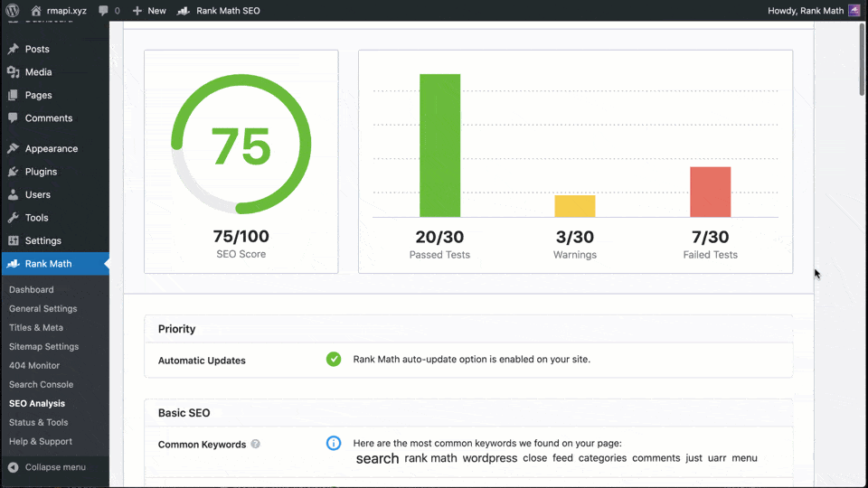The image size is (868, 488).
Task: Click the Plugins plug icon
Action: (x=14, y=172)
